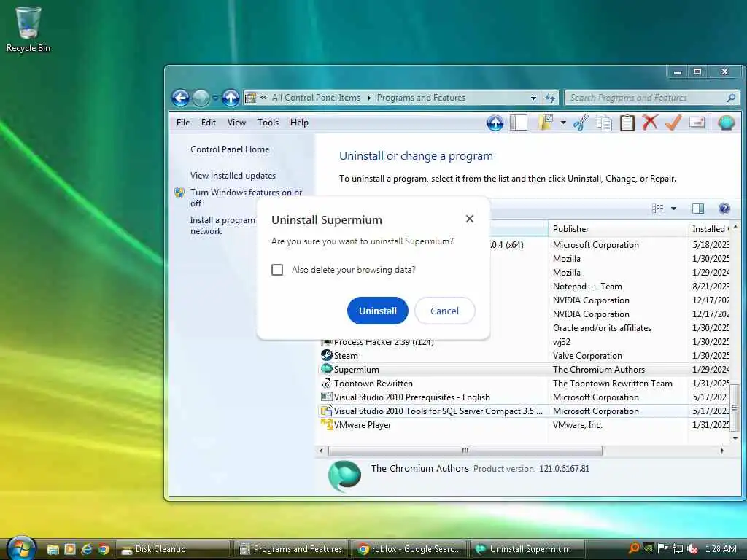Click Oracle and/or its affiliates publisher cell
Viewport: 747px width, 560px height.
602,328
